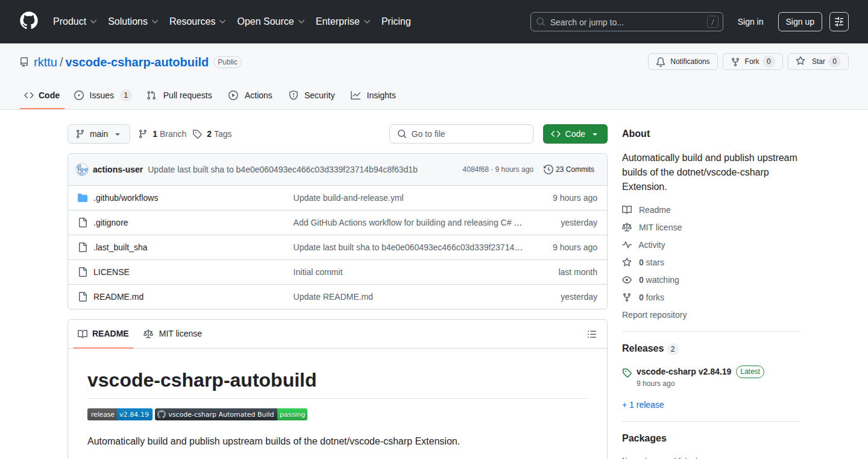Open the 'Update build-and-release.yml' commit message

(x=348, y=198)
